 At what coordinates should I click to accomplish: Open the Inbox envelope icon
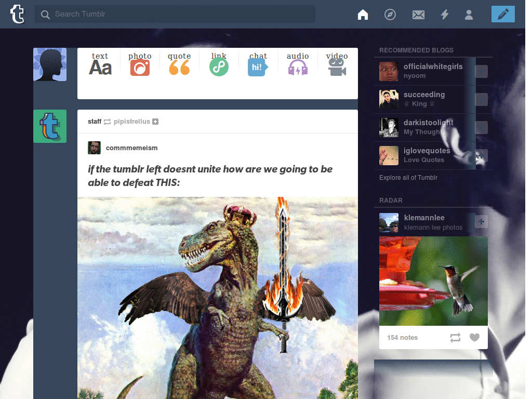[x=418, y=15]
